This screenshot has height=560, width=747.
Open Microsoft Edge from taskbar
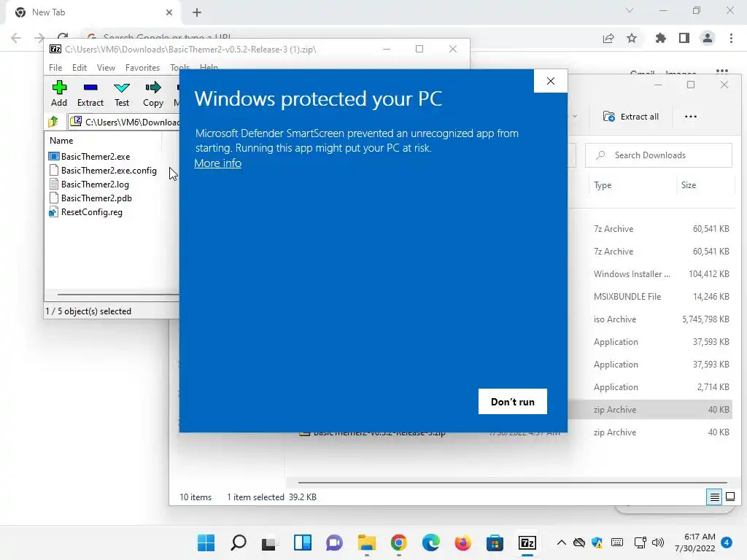[430, 542]
